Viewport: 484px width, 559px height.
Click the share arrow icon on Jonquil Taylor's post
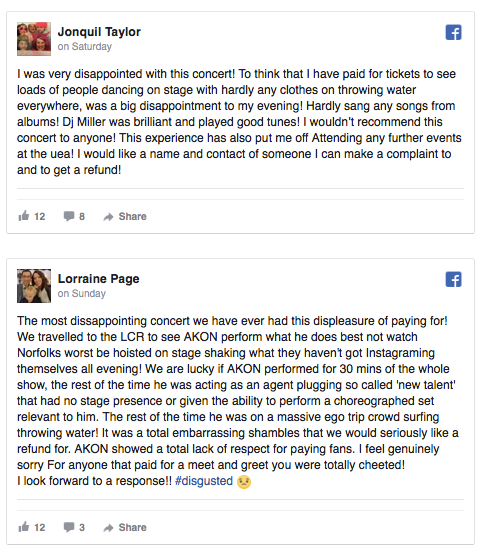pyautogui.click(x=108, y=217)
